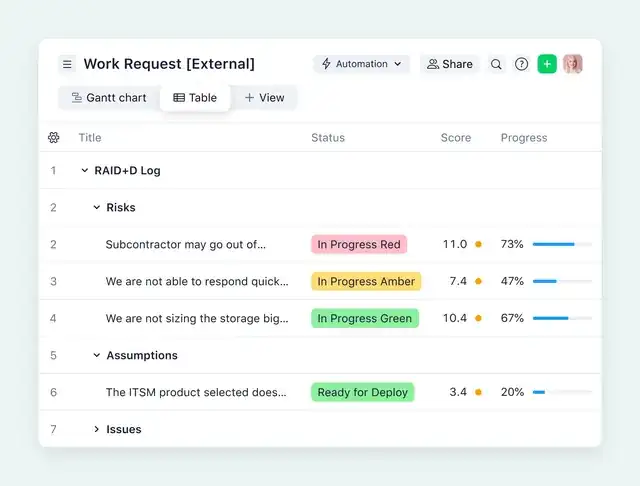The height and width of the screenshot is (486, 640).
Task: Click the 73% progress bar
Action: click(562, 244)
